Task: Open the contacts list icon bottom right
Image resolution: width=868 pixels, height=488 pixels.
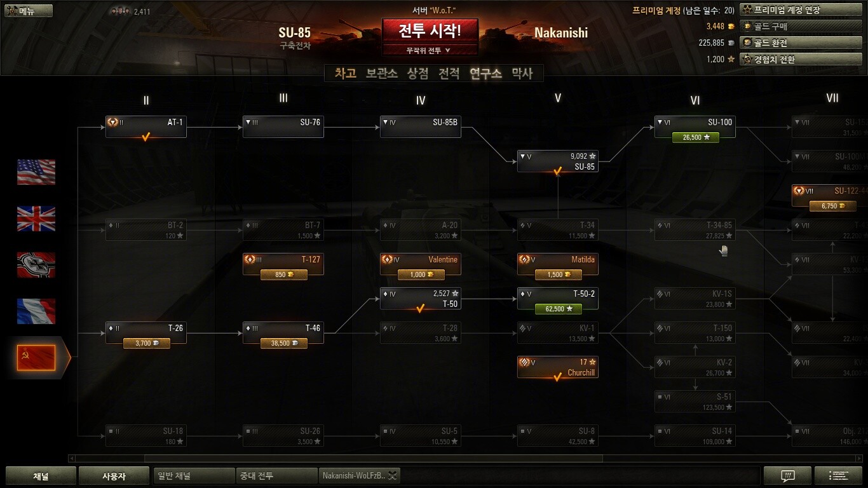Action: tap(837, 475)
